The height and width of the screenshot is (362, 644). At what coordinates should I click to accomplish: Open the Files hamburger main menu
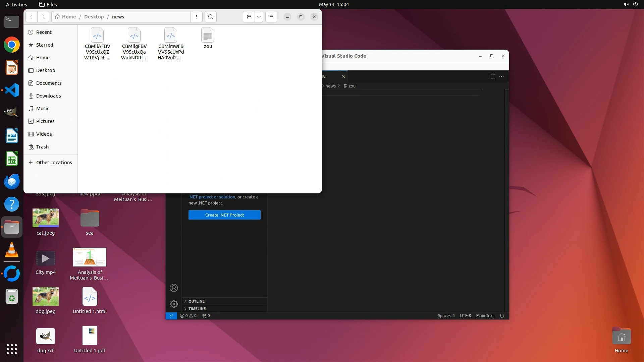pos(271,17)
